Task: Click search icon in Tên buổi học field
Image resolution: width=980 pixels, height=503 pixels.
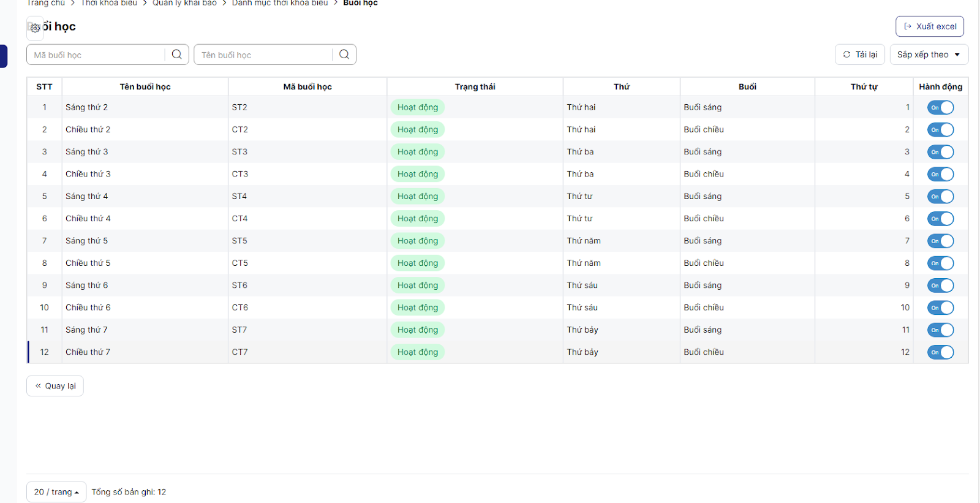Action: pos(344,55)
